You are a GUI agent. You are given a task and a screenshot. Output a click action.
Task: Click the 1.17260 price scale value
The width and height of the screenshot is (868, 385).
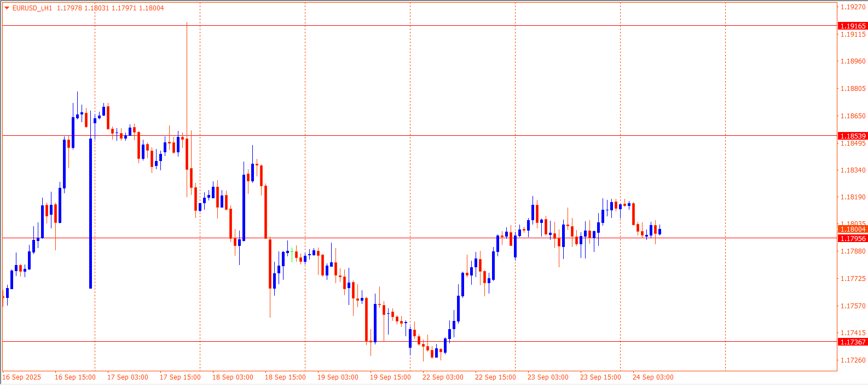coord(853,360)
